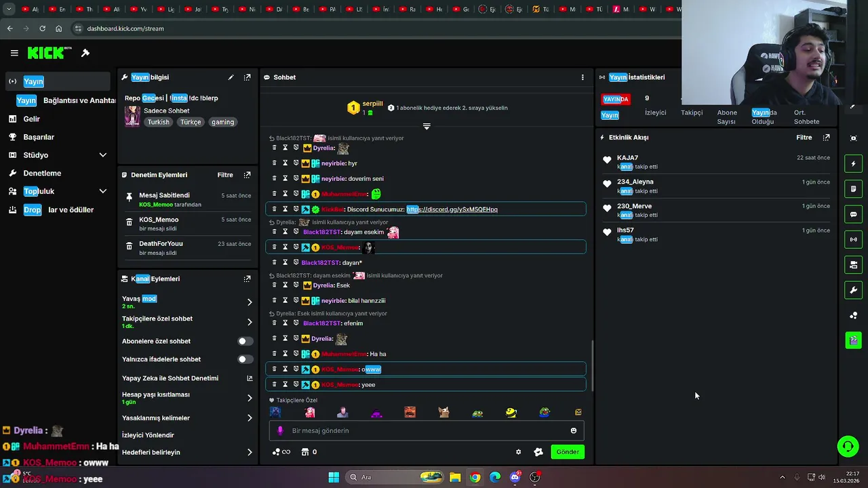Expand the Stüdyo sidebar section
This screenshot has width=868, height=488.
click(103, 155)
